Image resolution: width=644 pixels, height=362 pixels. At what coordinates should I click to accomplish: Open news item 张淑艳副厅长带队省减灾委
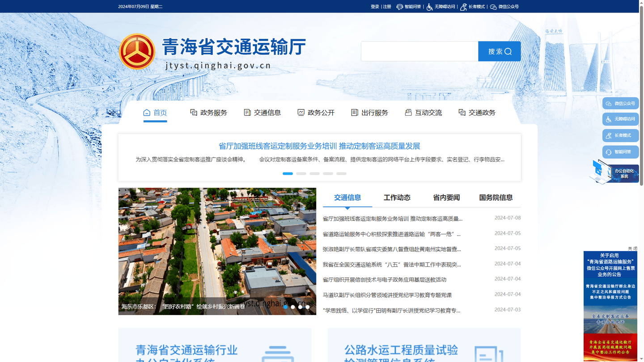pyautogui.click(x=392, y=249)
